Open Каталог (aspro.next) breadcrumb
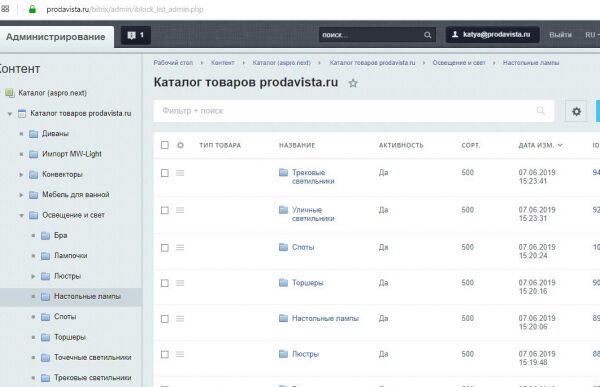 pos(281,63)
